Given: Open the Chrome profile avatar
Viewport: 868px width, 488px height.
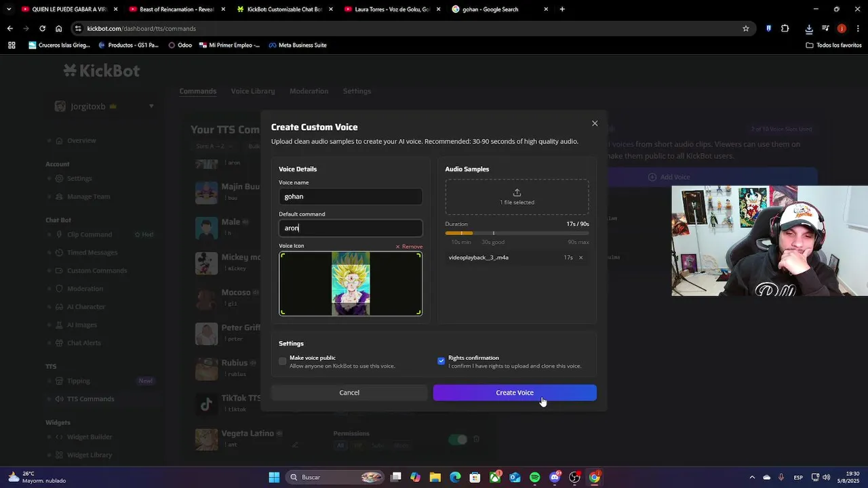Looking at the screenshot, I should click(842, 28).
